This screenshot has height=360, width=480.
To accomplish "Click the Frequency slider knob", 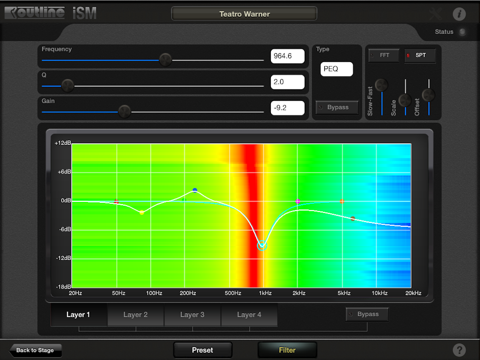I will (165, 60).
